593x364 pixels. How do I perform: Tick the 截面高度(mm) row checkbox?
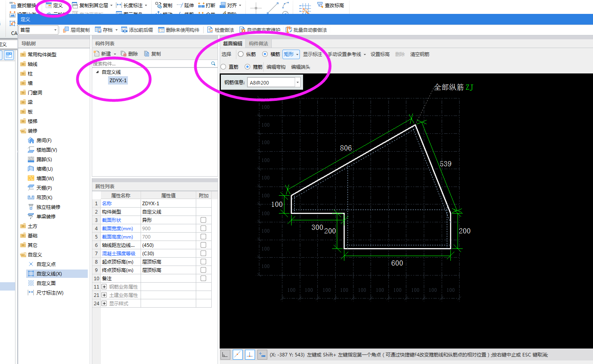(203, 237)
